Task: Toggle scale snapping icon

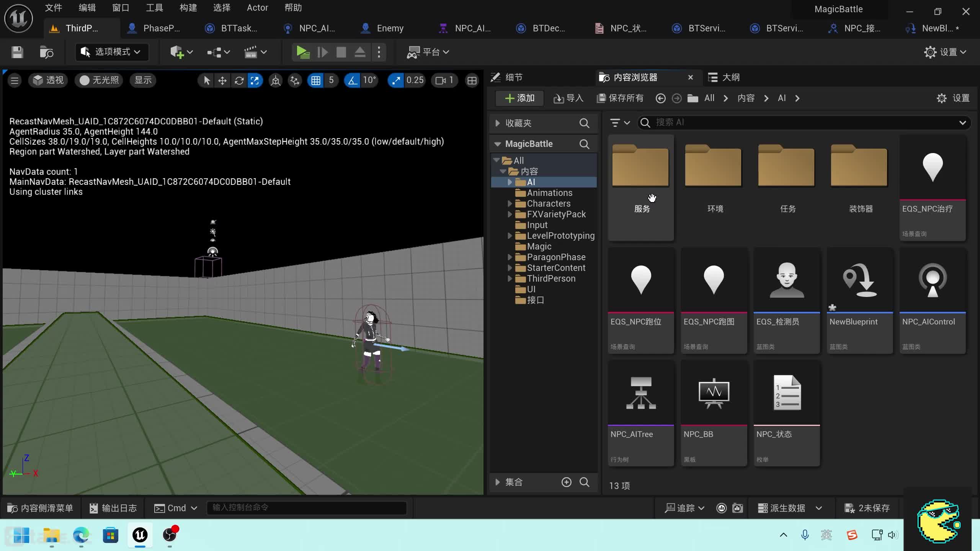Action: [x=396, y=80]
